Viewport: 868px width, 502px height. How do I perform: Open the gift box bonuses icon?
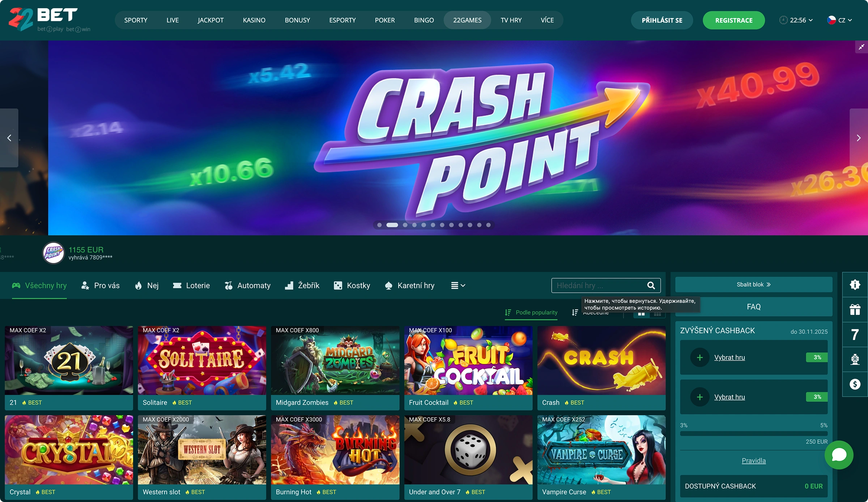855,310
